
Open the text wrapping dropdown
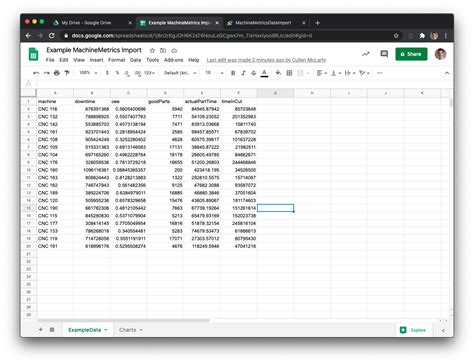pyautogui.click(x=349, y=73)
